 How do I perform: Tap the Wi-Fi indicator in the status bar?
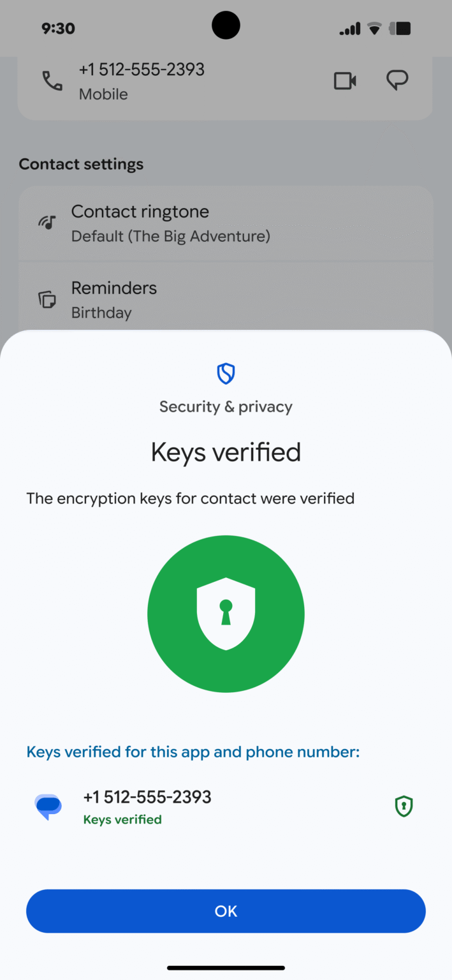click(x=374, y=27)
